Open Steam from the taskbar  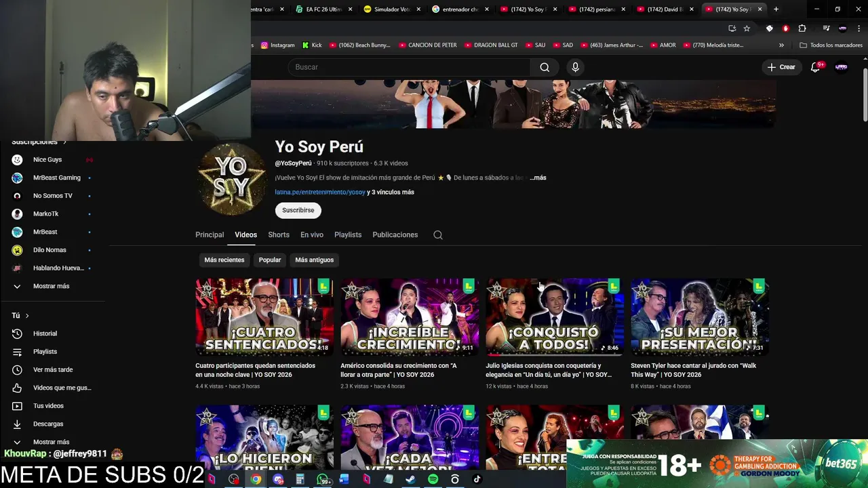(x=410, y=479)
